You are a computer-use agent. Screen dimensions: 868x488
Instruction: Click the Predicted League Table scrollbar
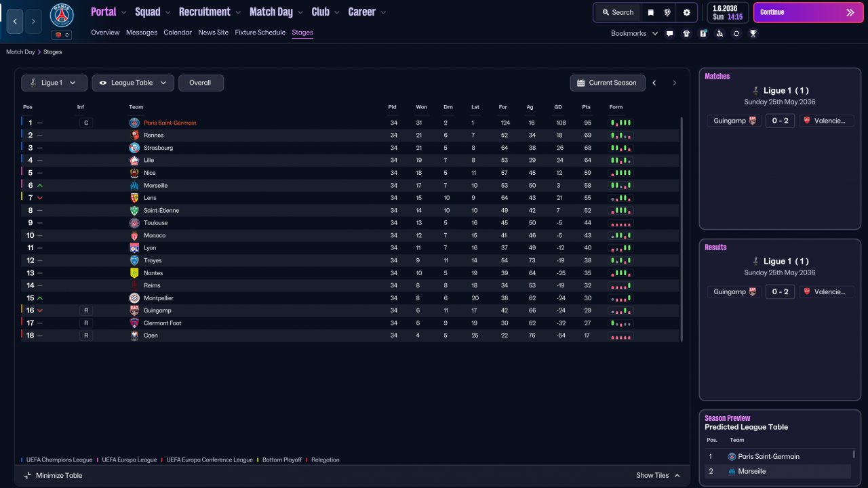click(x=853, y=454)
